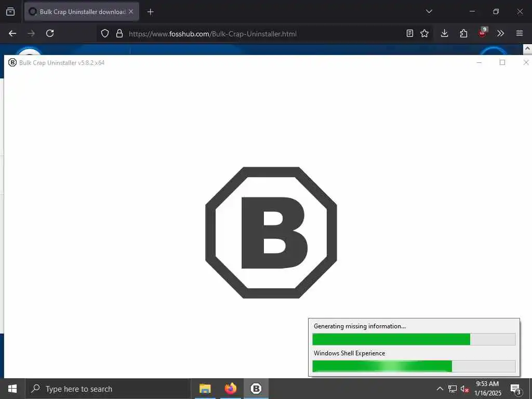Restore down the Firefox window

pyautogui.click(x=496, y=11)
